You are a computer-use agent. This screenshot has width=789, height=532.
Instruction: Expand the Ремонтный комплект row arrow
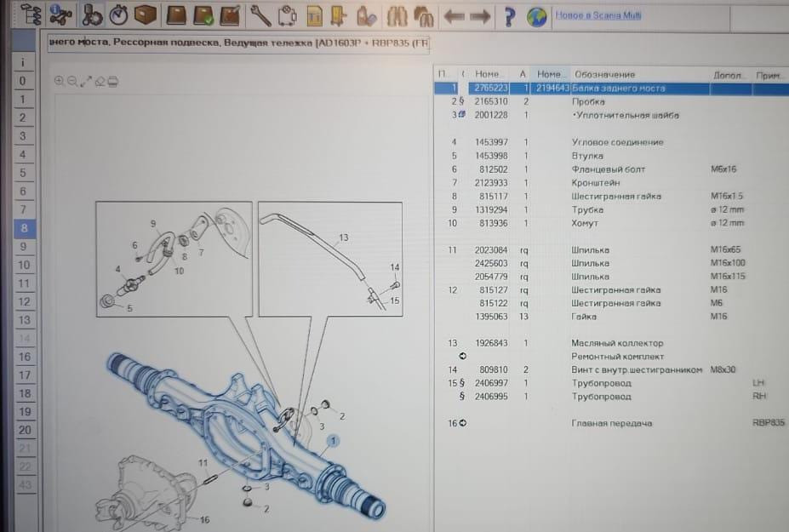(462, 356)
